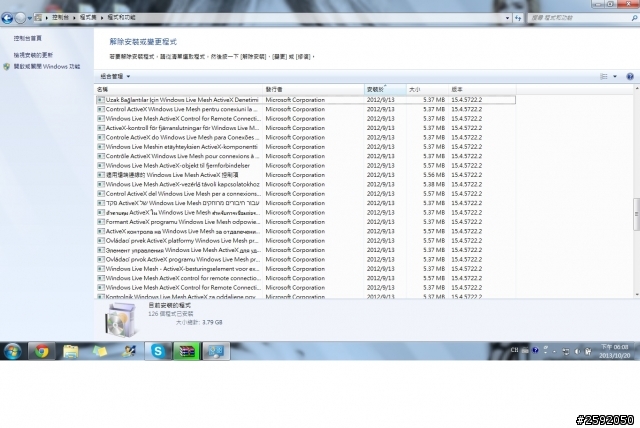Select Contrôle ActiveX Windows Live Mesh pour connexions
This screenshot has height=428, width=640.
tap(305, 156)
